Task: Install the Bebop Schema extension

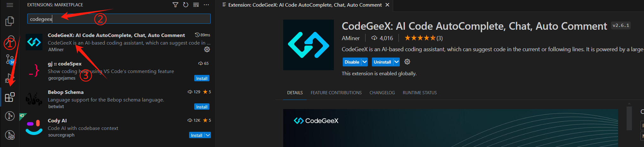Action: coord(202,107)
